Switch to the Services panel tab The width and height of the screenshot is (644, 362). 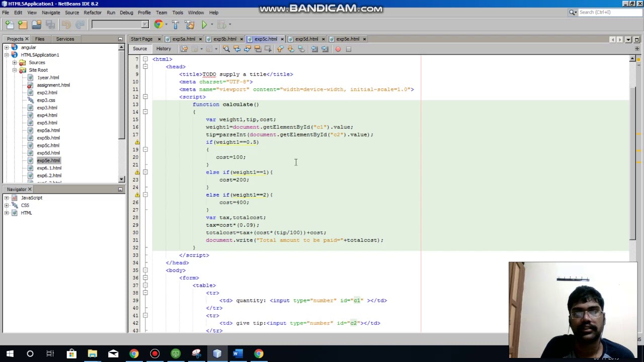pyautogui.click(x=65, y=39)
